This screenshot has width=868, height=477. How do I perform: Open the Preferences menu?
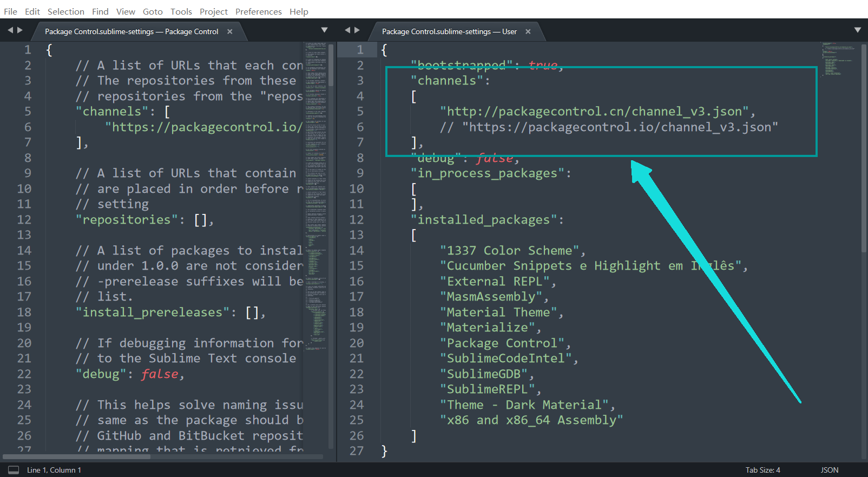259,11
